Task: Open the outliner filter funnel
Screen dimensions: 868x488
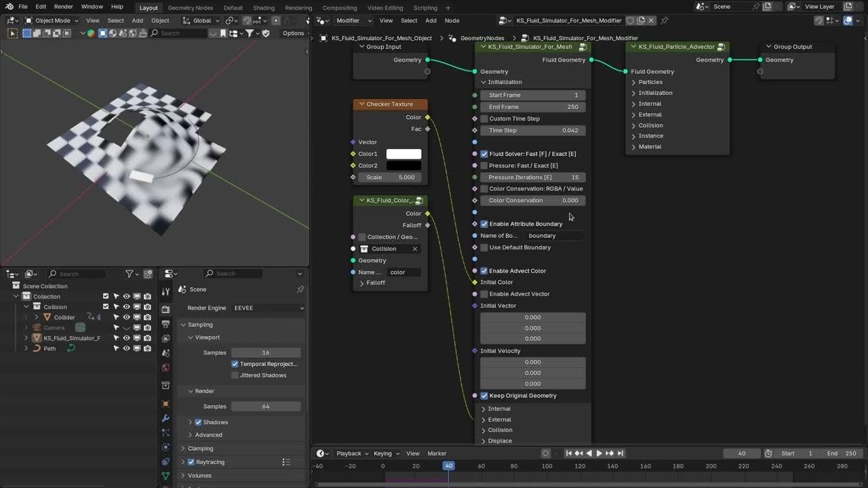Action: (x=130, y=274)
